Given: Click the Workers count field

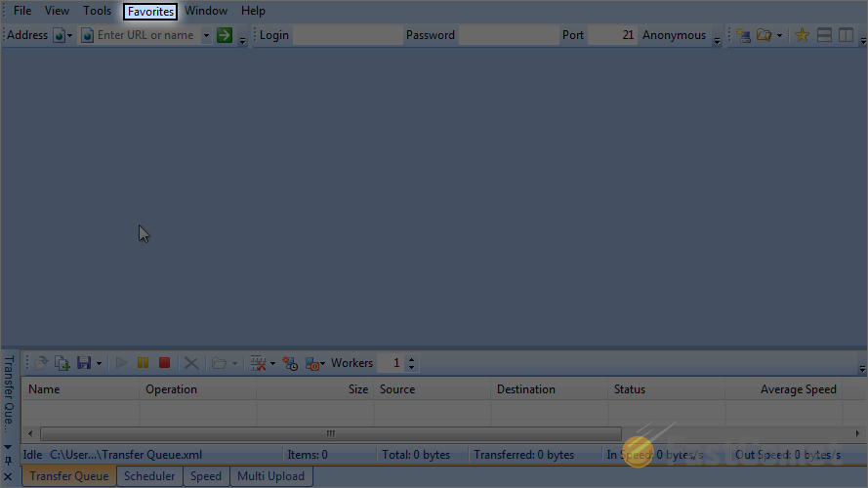Looking at the screenshot, I should tap(391, 363).
